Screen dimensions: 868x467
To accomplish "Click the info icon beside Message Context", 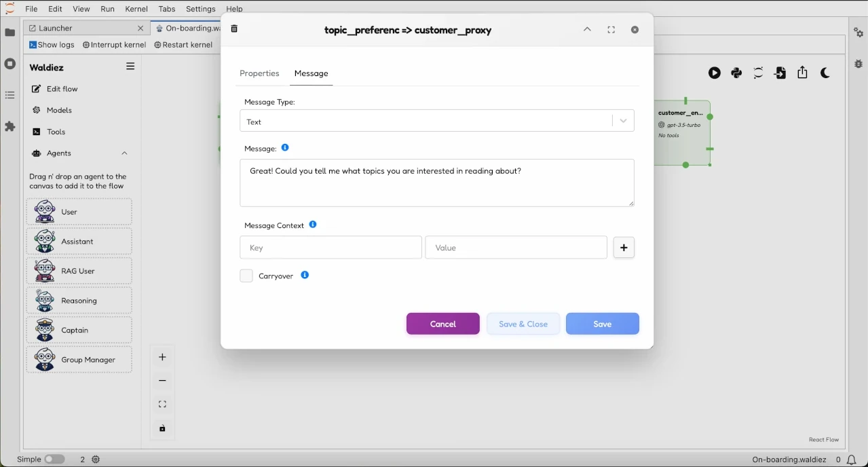I will 313,225.
